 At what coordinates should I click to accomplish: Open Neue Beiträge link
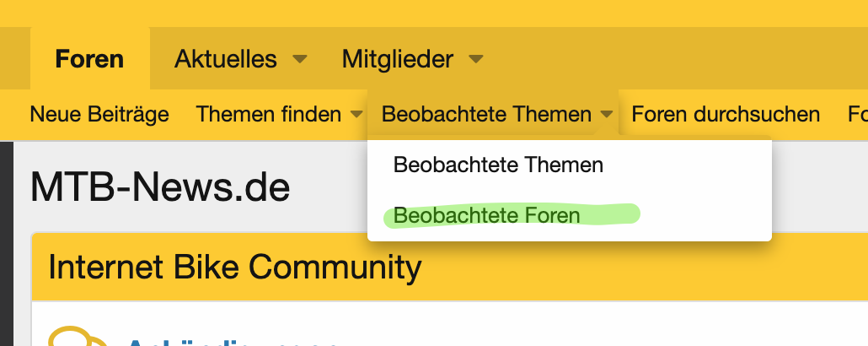[99, 114]
